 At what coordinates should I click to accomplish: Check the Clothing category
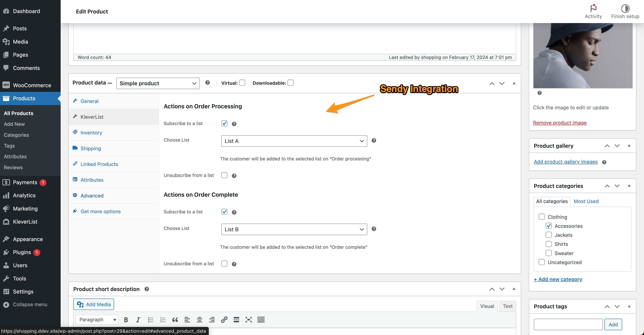tap(542, 217)
